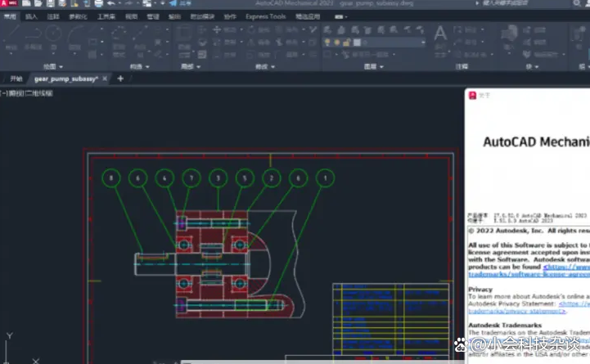The image size is (590, 364).
Task: Click layer color swatch in layer dropdown
Action: tap(357, 43)
